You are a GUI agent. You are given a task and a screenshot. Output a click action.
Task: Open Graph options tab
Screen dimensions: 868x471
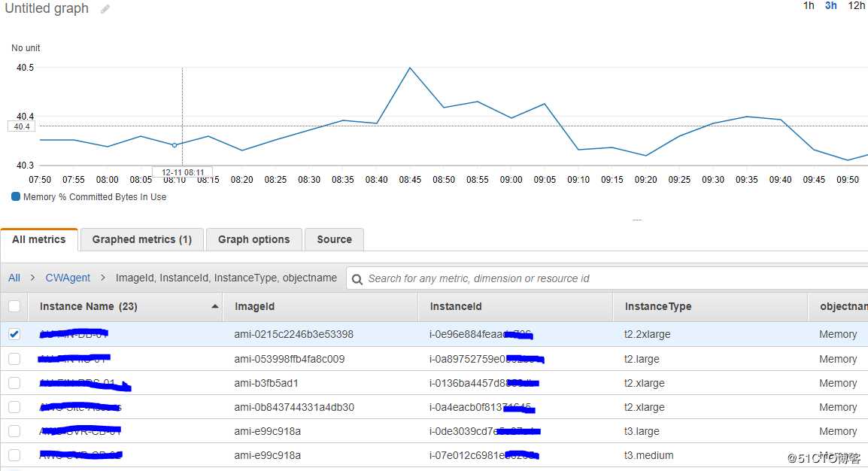(x=253, y=240)
